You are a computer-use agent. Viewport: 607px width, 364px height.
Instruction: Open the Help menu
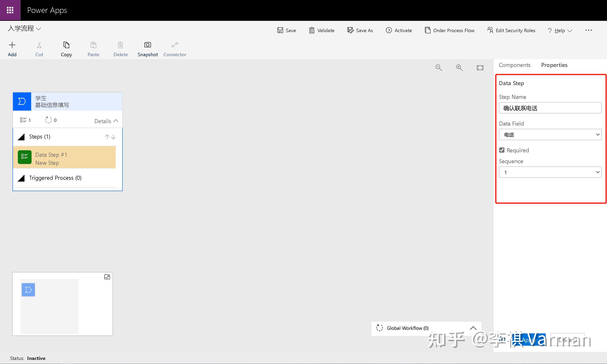[x=560, y=30]
